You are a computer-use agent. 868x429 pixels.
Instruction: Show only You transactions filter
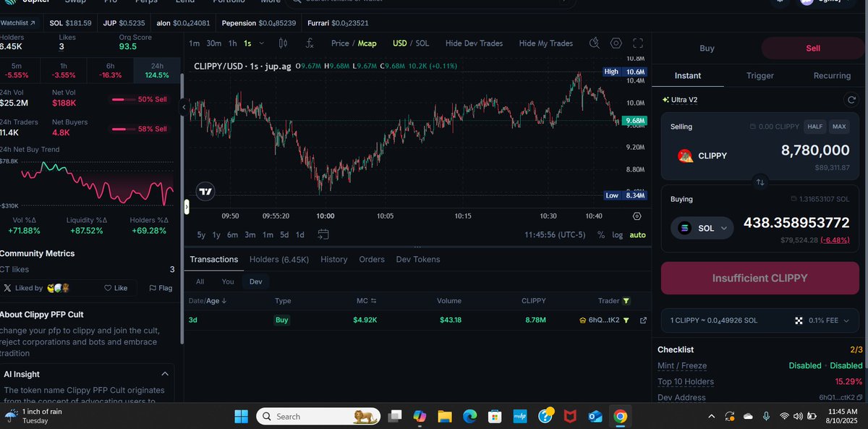pyautogui.click(x=228, y=281)
